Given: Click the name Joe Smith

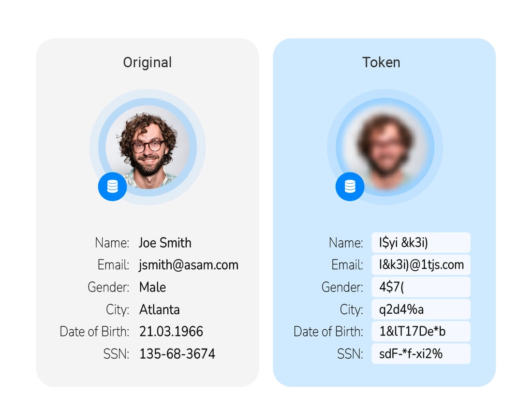Looking at the screenshot, I should click(x=165, y=243).
